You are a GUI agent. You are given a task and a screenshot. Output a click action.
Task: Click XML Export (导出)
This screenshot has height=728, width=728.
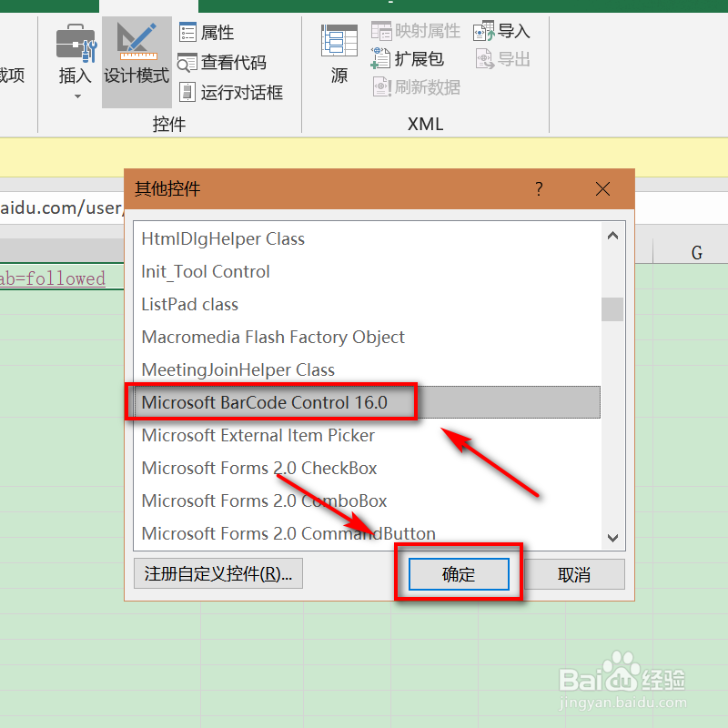(x=503, y=59)
